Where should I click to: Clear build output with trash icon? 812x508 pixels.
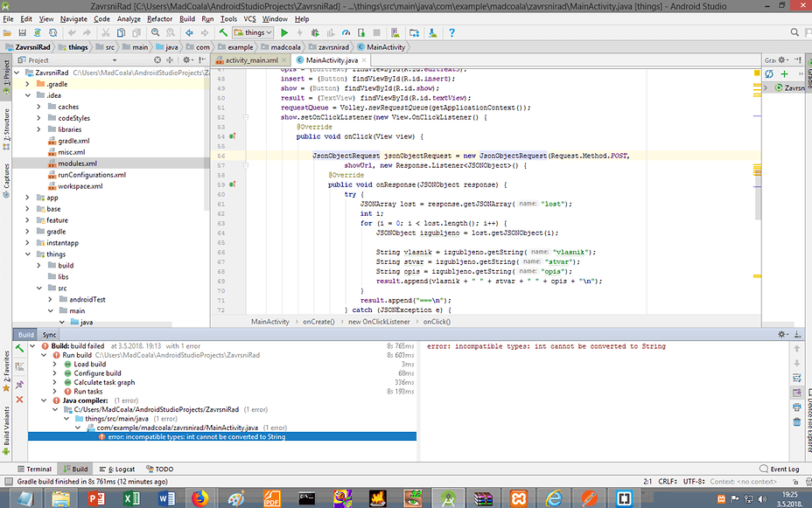click(x=797, y=422)
